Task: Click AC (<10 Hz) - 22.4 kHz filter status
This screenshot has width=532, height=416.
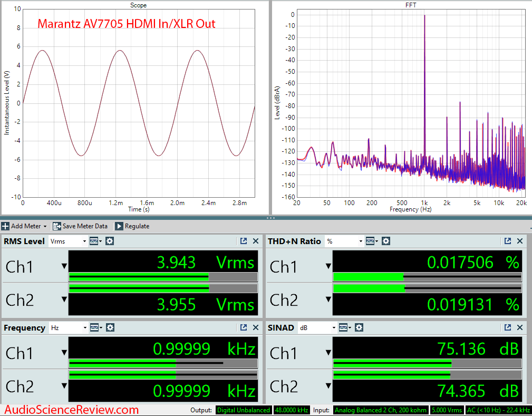Action: [x=499, y=410]
